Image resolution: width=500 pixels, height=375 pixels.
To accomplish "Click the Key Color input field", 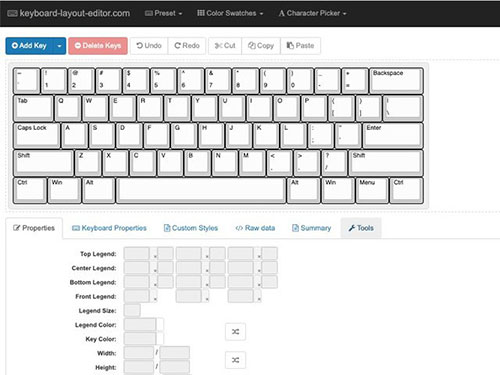I will (140, 339).
